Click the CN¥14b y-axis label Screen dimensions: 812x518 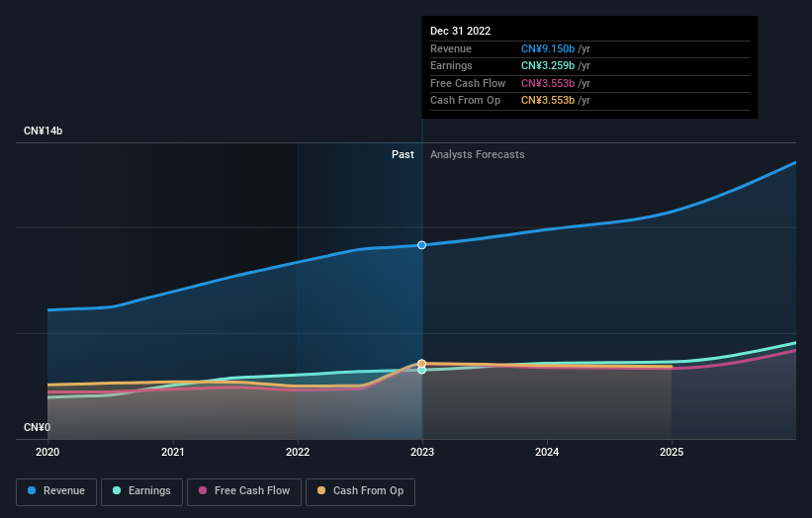pos(43,130)
